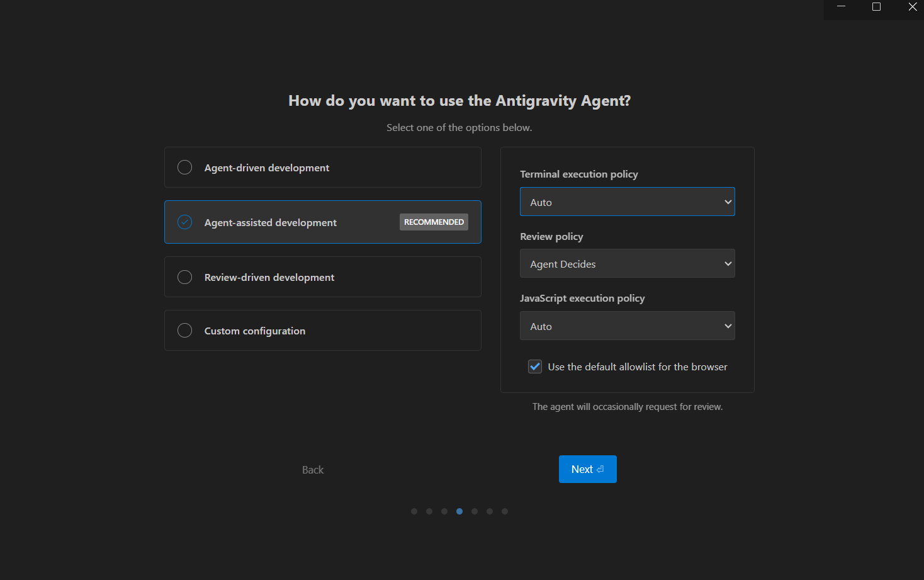Go Back to previous step
This screenshot has width=924, height=580.
tap(313, 470)
